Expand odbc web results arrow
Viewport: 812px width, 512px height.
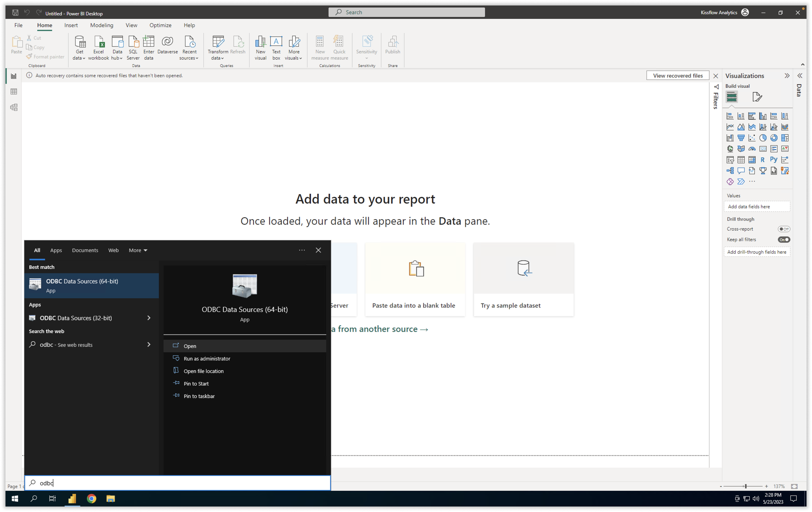pos(149,344)
